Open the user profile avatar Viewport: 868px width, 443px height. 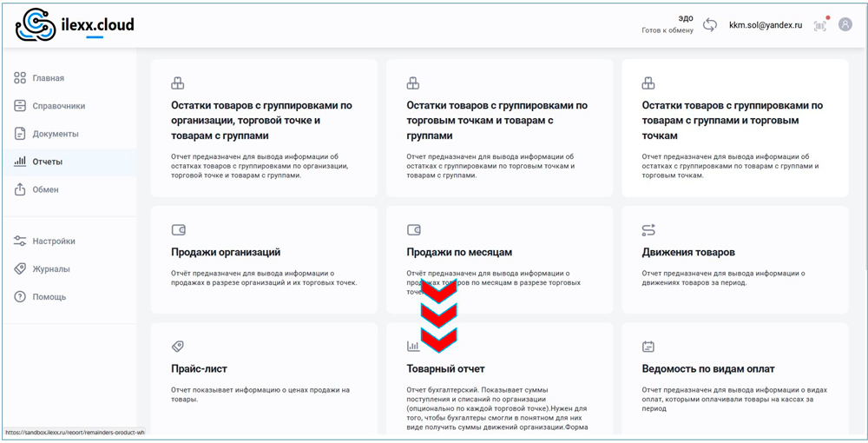845,25
